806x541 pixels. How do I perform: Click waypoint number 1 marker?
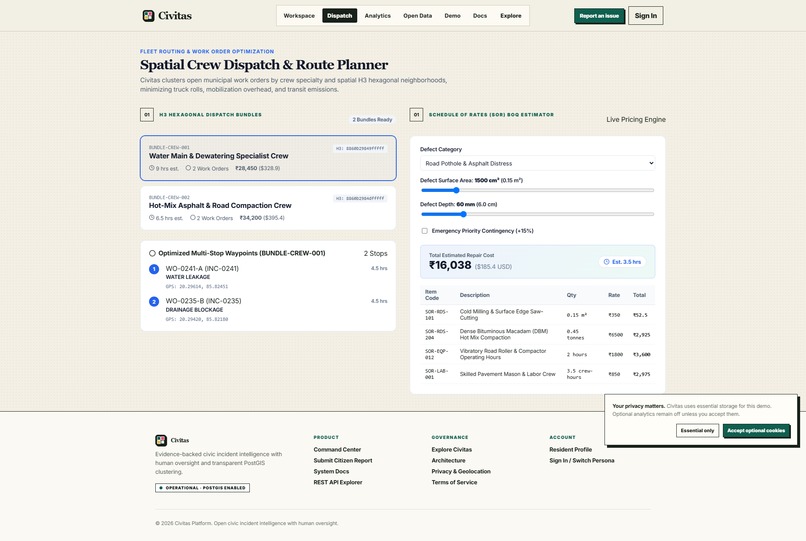[154, 269]
